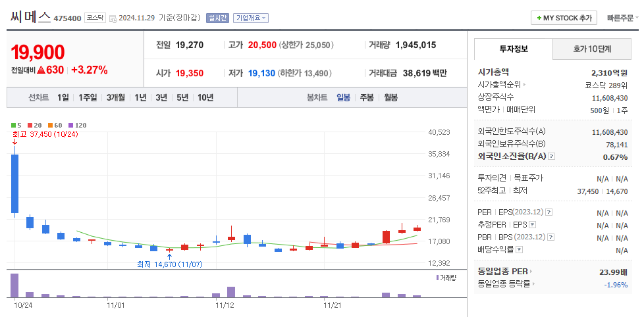Open the 빠른주문 dropdown
Image resolution: width=644 pixels, height=317 pixels.
click(x=623, y=18)
